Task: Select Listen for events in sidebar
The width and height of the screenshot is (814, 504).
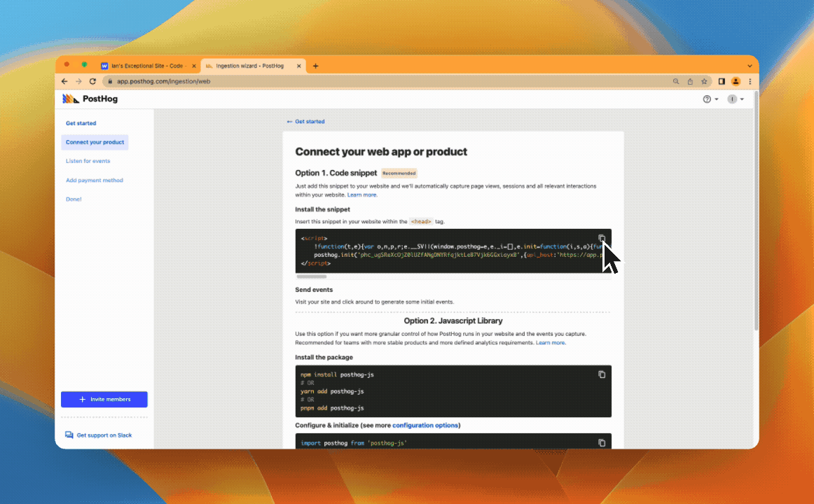Action: [88, 161]
